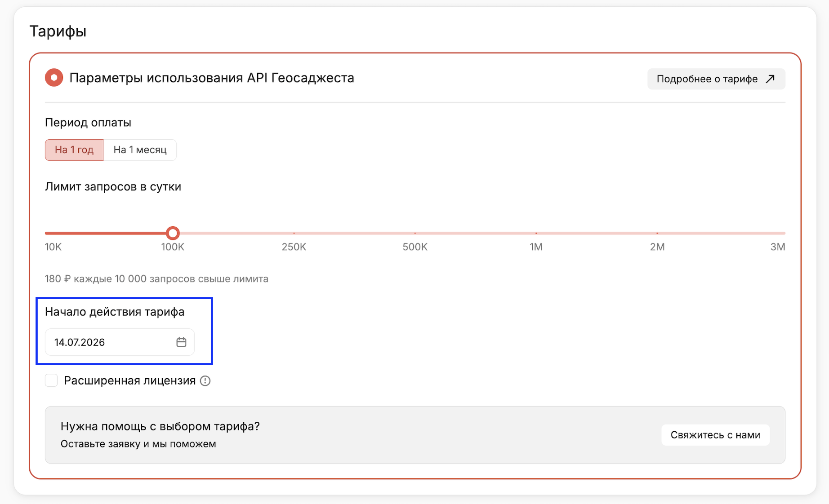The image size is (829, 504).
Task: Click the Свяжитесь с нами button
Action: 715,435
